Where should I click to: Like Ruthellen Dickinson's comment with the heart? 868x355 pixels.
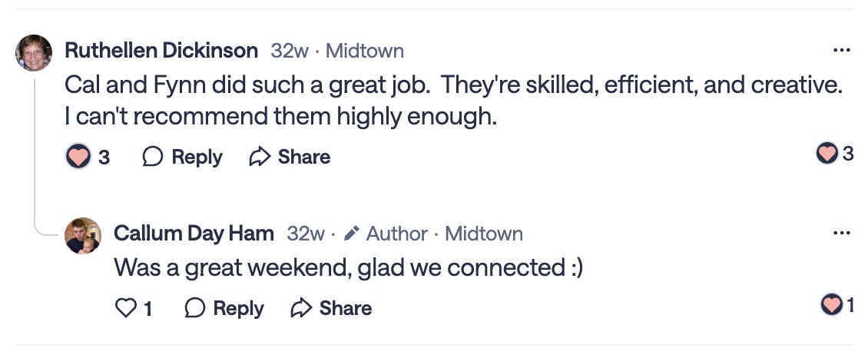click(78, 157)
